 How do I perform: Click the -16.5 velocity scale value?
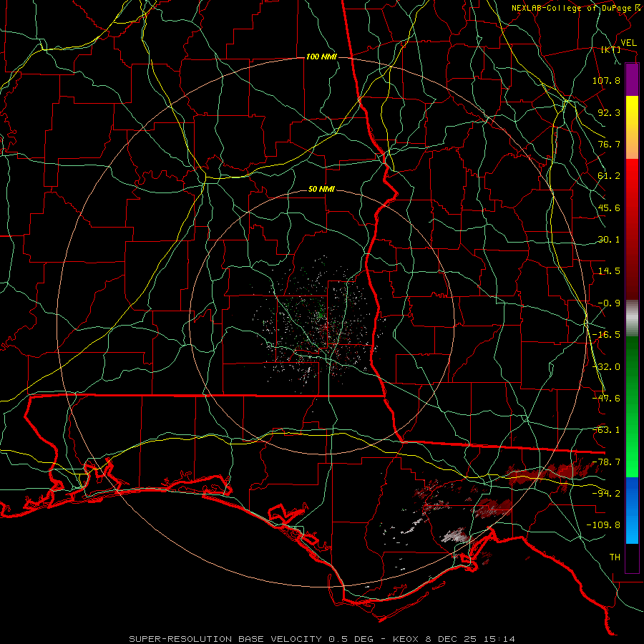[606, 335]
